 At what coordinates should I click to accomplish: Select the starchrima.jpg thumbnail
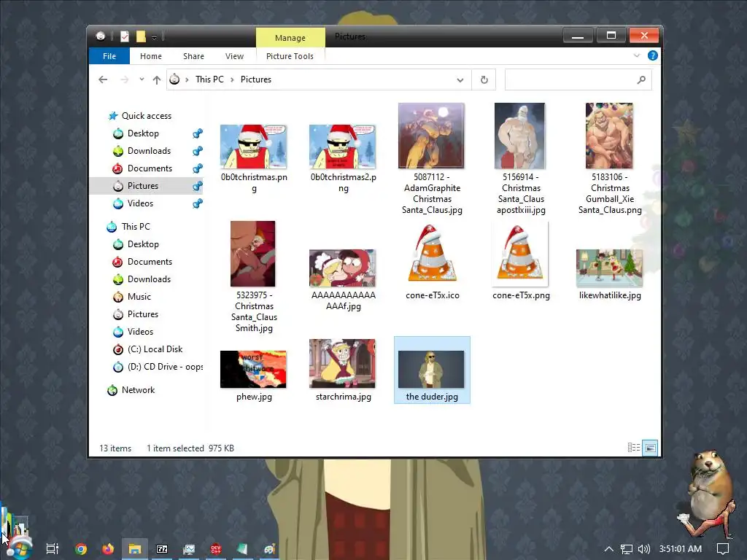click(x=342, y=363)
